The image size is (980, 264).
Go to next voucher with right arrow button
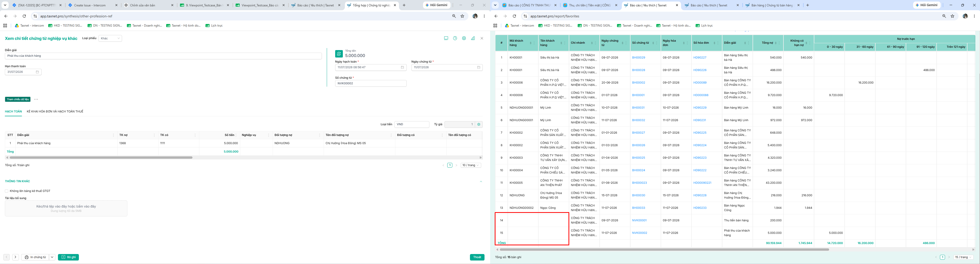click(x=15, y=257)
